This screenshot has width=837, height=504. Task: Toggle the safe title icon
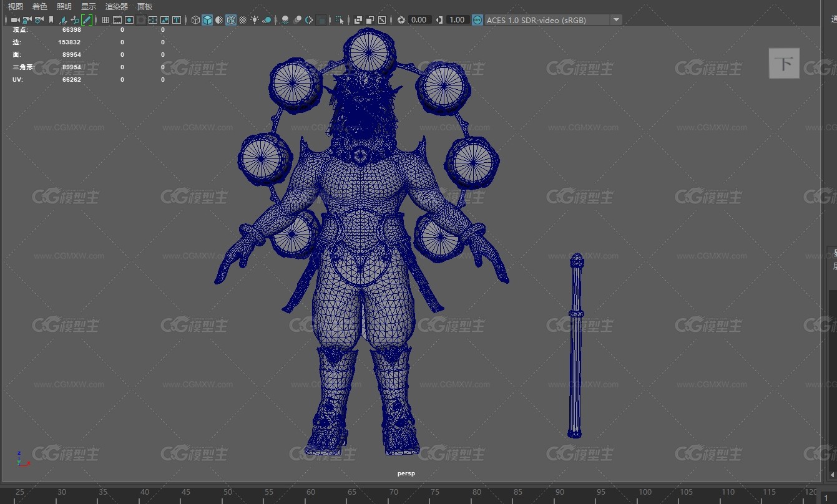click(x=177, y=20)
